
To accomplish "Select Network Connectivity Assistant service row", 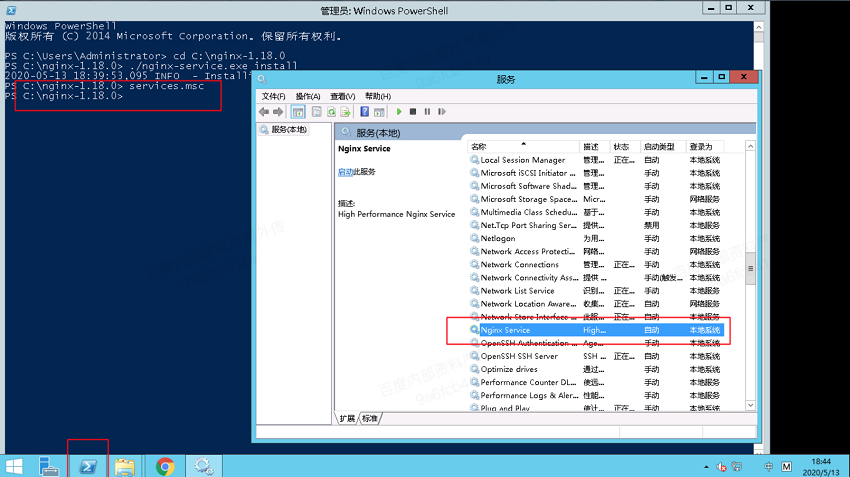I will [x=596, y=278].
